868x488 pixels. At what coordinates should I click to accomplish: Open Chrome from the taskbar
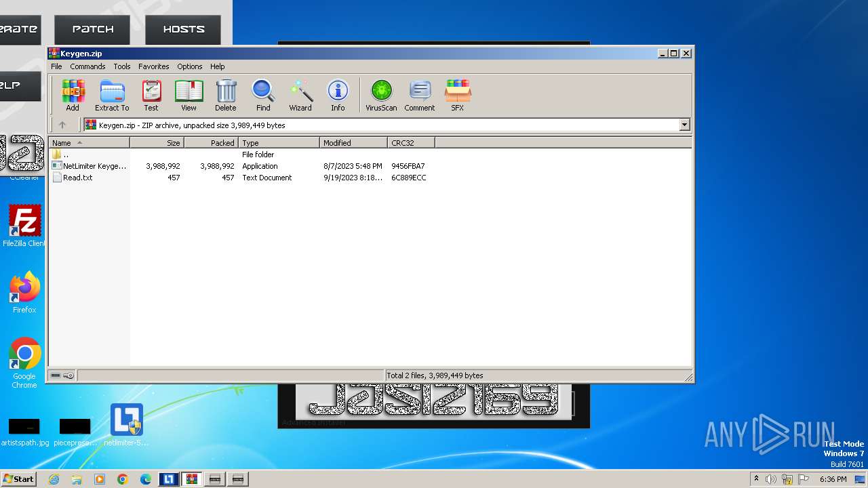[x=123, y=479]
